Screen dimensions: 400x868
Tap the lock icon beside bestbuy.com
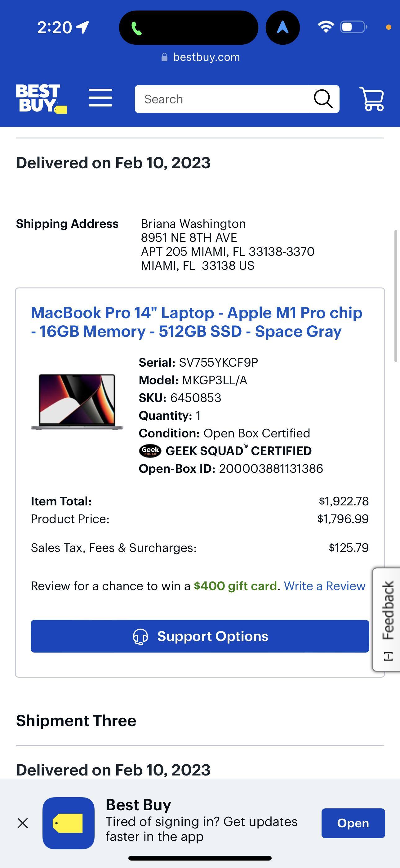(x=165, y=57)
